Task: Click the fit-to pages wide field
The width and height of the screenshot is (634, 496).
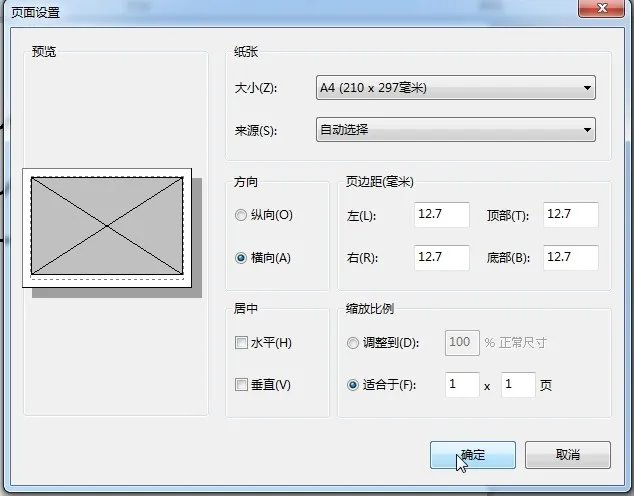Action: pyautogui.click(x=462, y=384)
